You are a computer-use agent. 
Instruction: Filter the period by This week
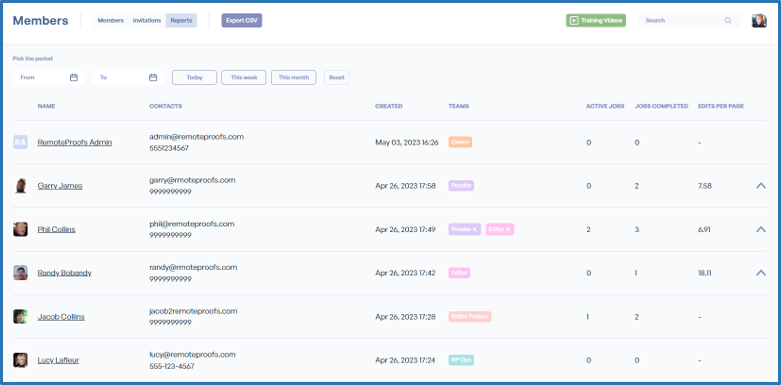(x=244, y=78)
